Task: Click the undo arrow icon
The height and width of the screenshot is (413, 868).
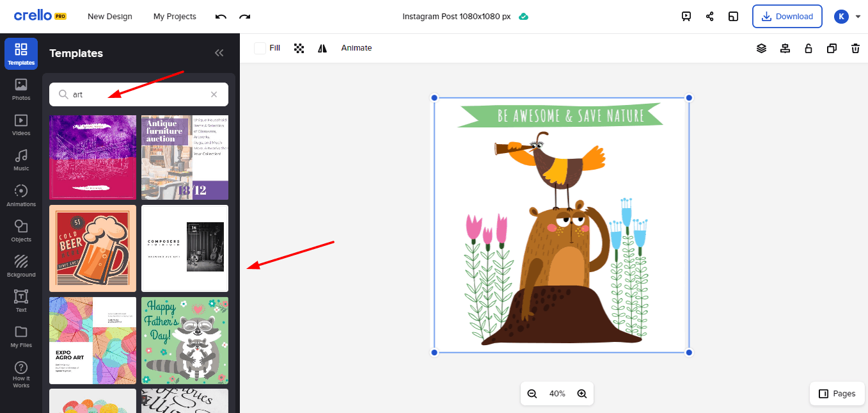Action: [x=221, y=17]
